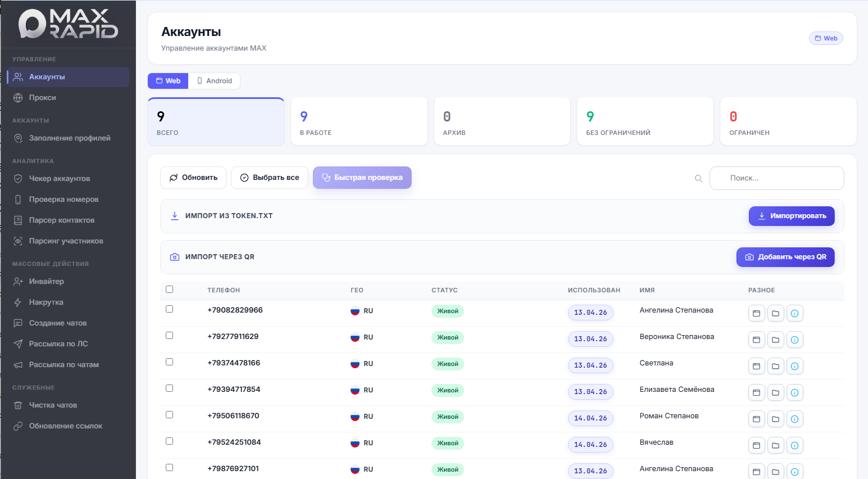Image resolution: width=868 pixels, height=479 pixels.
Task: Toggle the select-all checkbox in the table header
Action: click(x=170, y=290)
